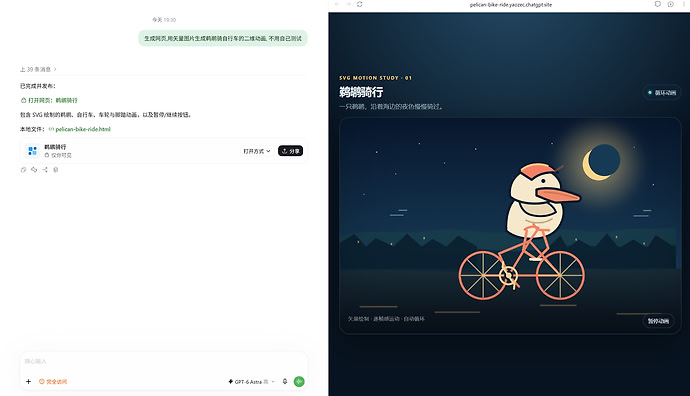Click the crescent moon in the animation
This screenshot has width=690, height=396.
[x=601, y=162]
